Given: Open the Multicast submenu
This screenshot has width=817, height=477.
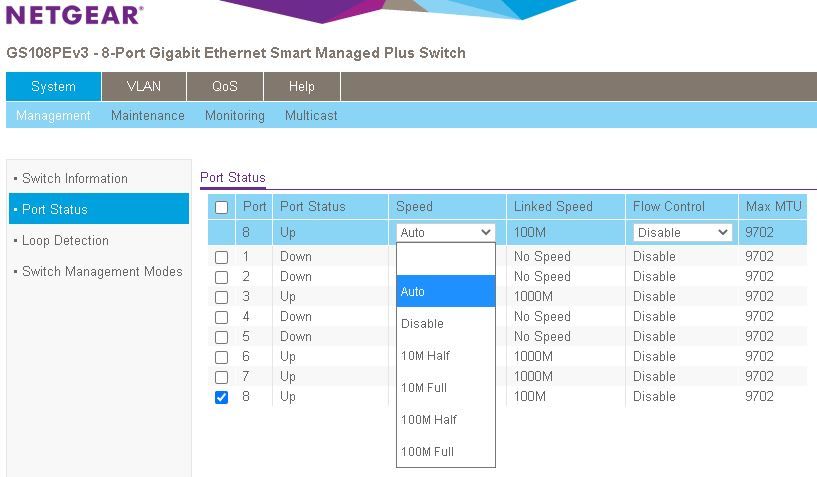Looking at the screenshot, I should [x=310, y=115].
